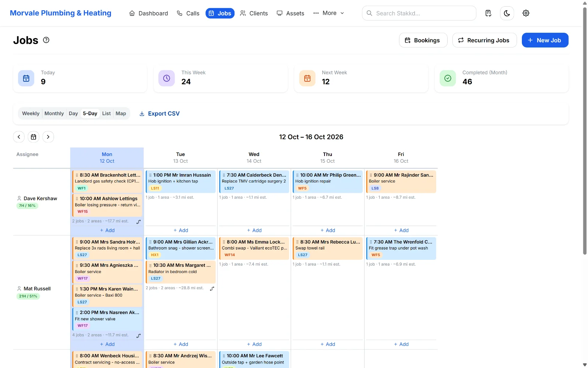Image resolution: width=588 pixels, height=368 pixels.
Task: Open Mrs Karen Baxi 800 service job
Action: 107,296
